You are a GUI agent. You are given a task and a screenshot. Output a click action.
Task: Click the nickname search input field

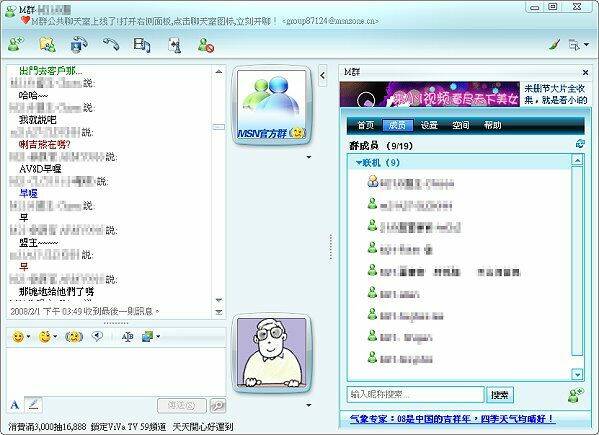point(415,394)
